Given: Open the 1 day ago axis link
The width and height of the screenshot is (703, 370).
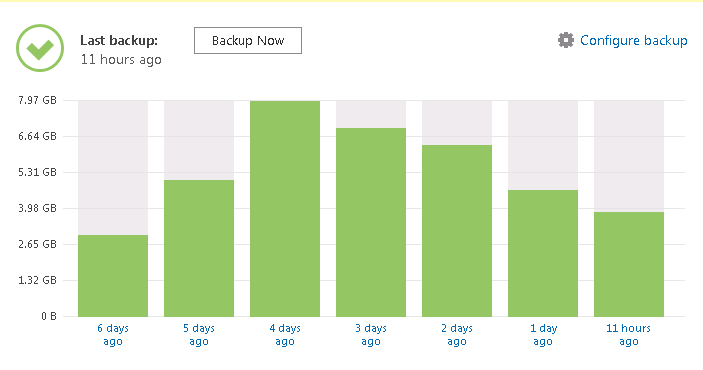Looking at the screenshot, I should tap(543, 335).
